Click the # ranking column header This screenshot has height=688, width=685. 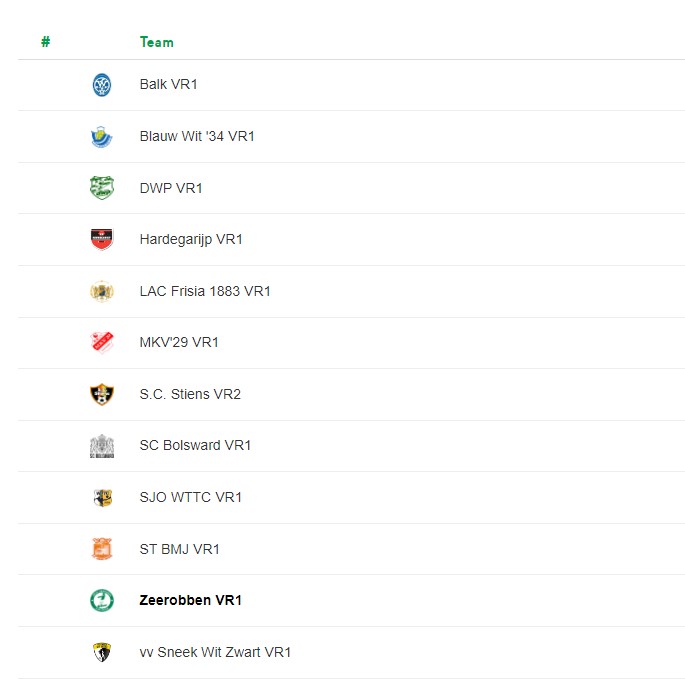pyautogui.click(x=46, y=42)
